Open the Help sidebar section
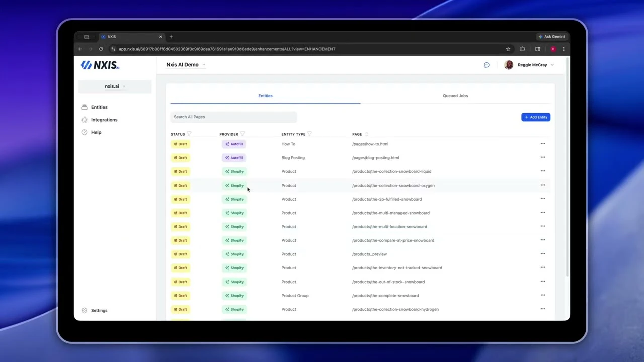The image size is (644, 362). 92,132
